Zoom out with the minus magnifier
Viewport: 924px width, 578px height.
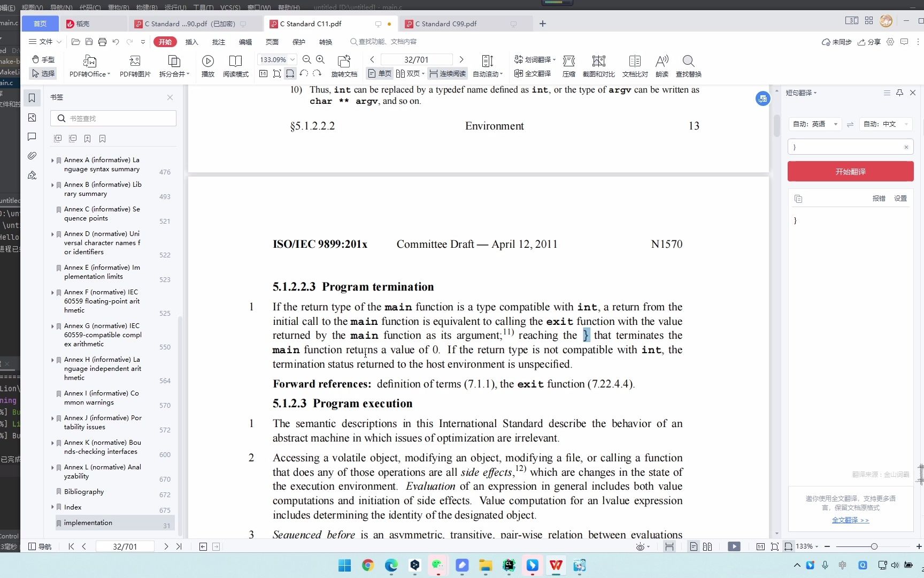306,59
